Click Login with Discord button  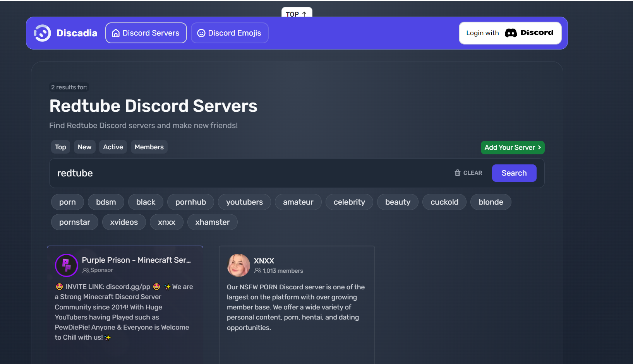click(x=510, y=33)
